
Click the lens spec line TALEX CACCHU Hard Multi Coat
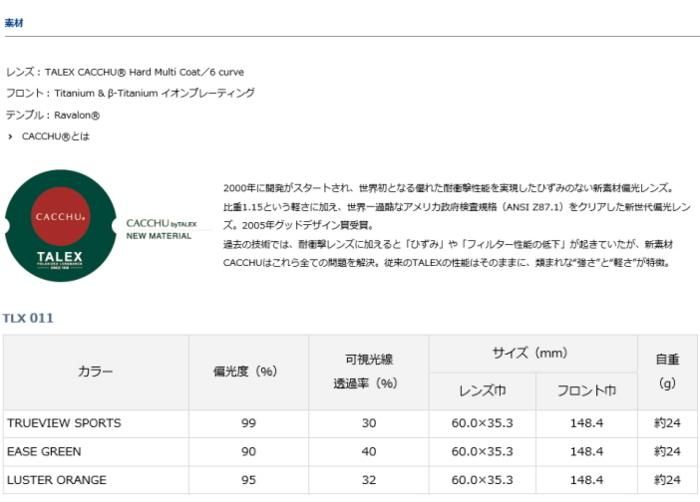[125, 72]
